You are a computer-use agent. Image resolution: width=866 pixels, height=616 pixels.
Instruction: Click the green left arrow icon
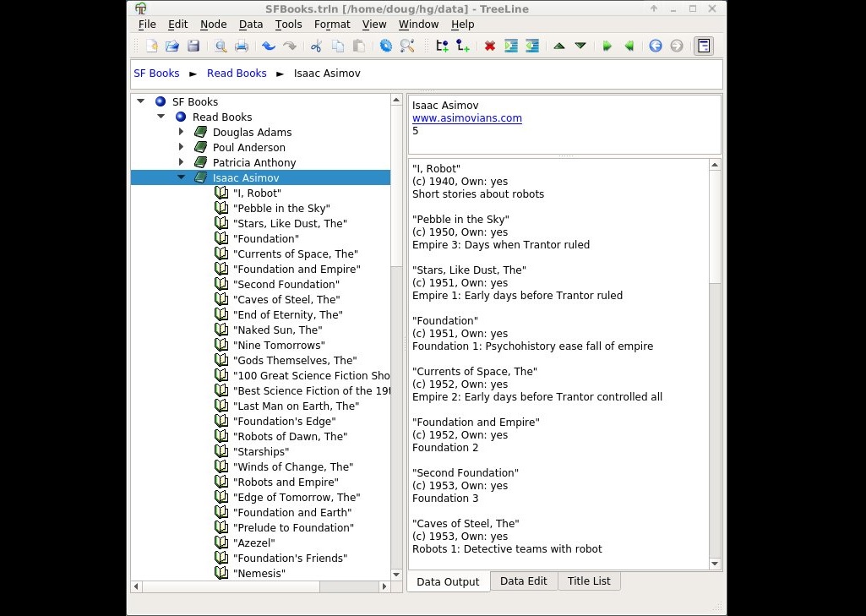(x=629, y=46)
